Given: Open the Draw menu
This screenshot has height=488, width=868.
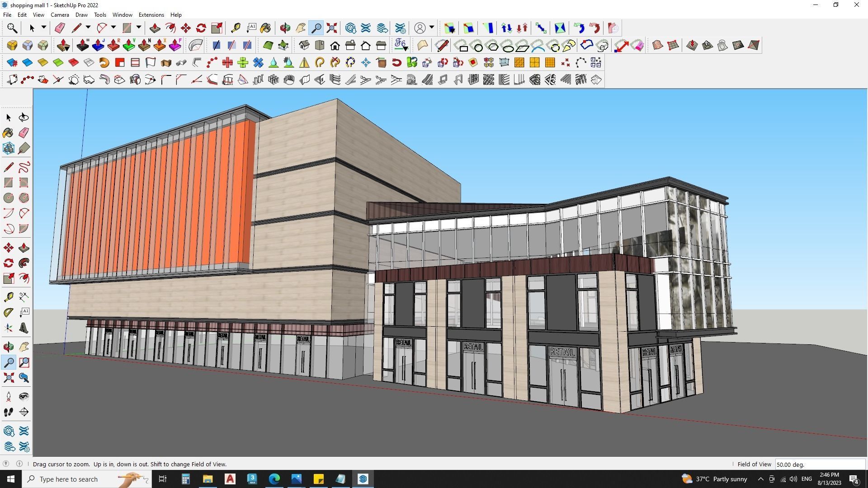Looking at the screenshot, I should pyautogui.click(x=81, y=15).
